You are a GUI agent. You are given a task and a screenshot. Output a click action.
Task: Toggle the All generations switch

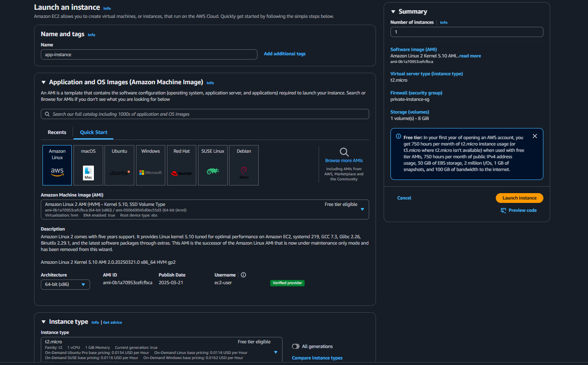[296, 346]
